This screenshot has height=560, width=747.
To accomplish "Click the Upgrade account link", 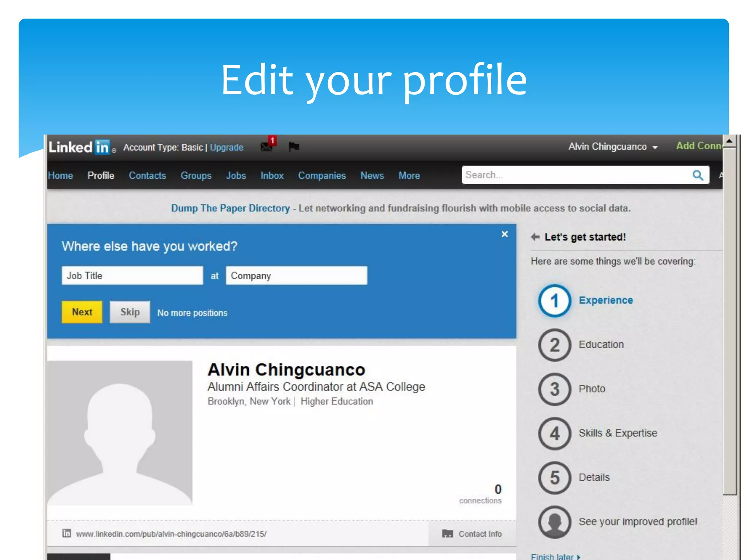I will 227,147.
